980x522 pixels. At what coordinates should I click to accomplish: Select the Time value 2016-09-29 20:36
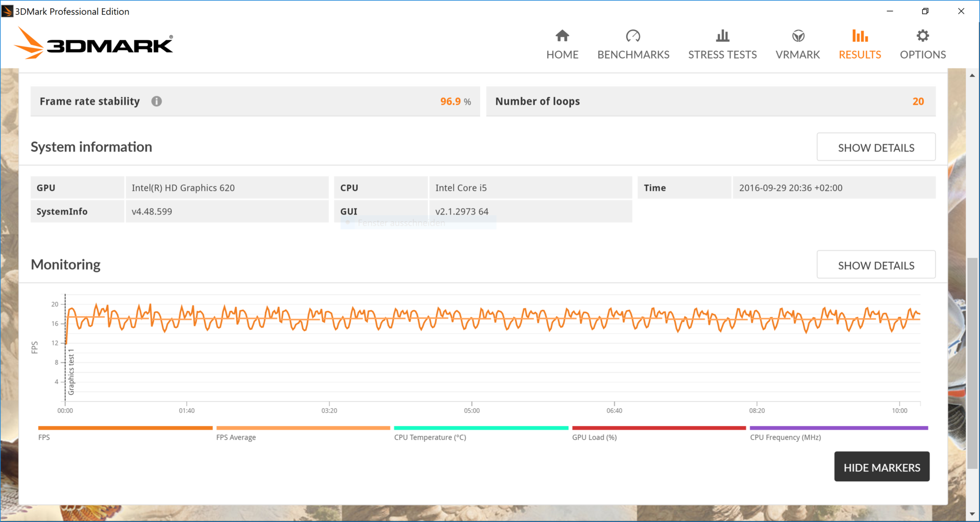(791, 188)
